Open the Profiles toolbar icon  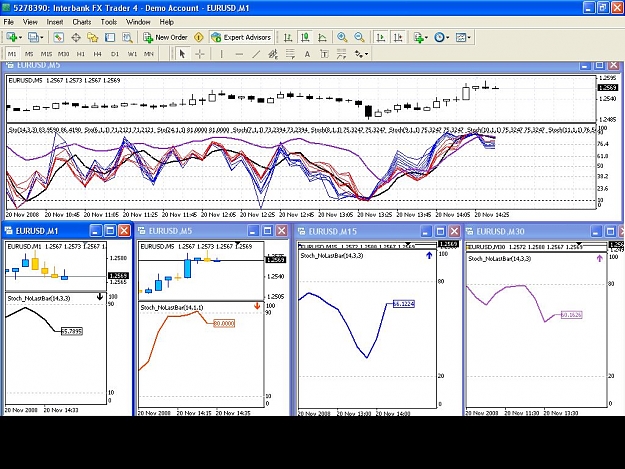click(x=33, y=37)
